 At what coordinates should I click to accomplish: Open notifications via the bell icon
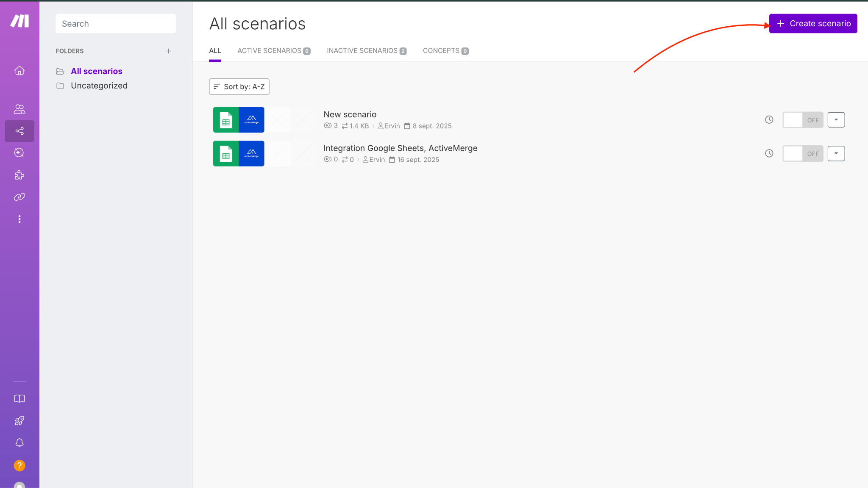coord(19,443)
